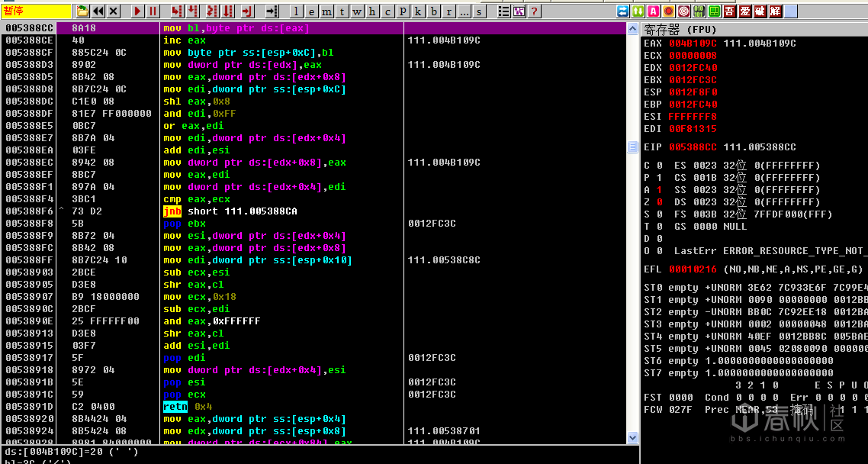Click the yellow 暂停 status indicator

click(x=37, y=11)
